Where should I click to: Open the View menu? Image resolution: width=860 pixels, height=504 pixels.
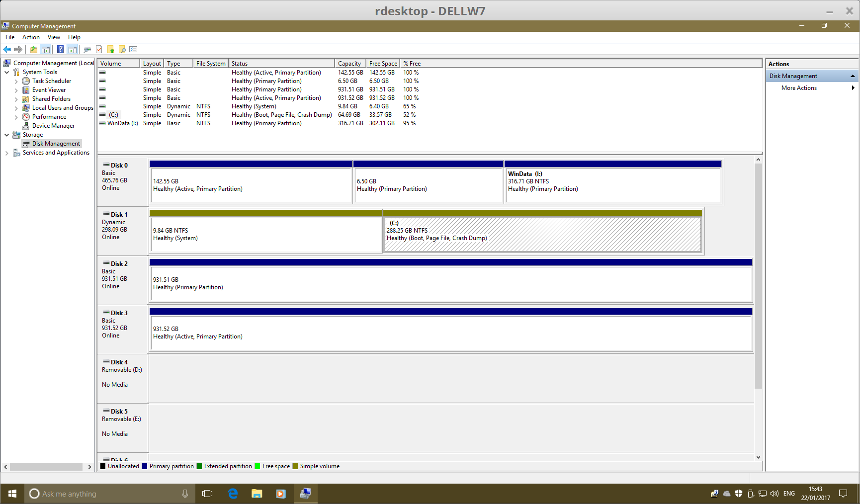coord(54,37)
